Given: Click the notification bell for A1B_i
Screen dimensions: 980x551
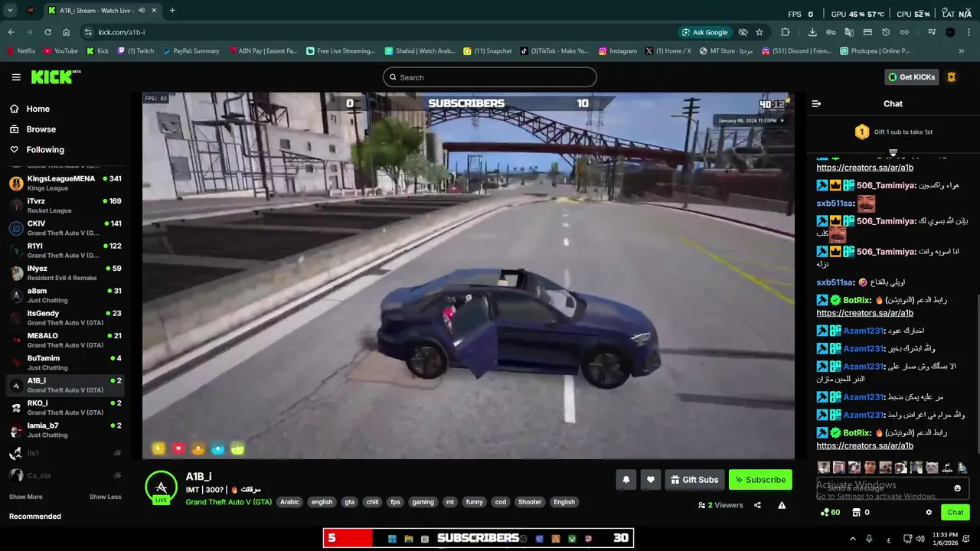Looking at the screenshot, I should coord(626,480).
